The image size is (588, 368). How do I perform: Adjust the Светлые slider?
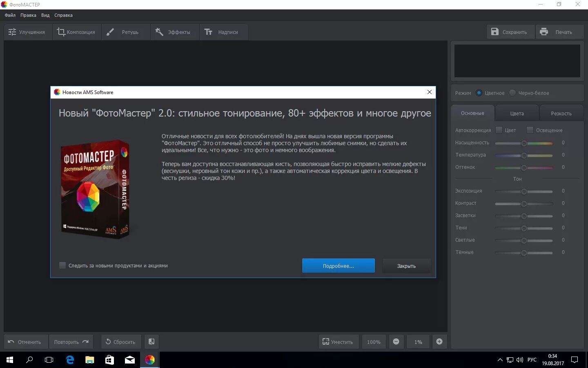click(x=524, y=240)
